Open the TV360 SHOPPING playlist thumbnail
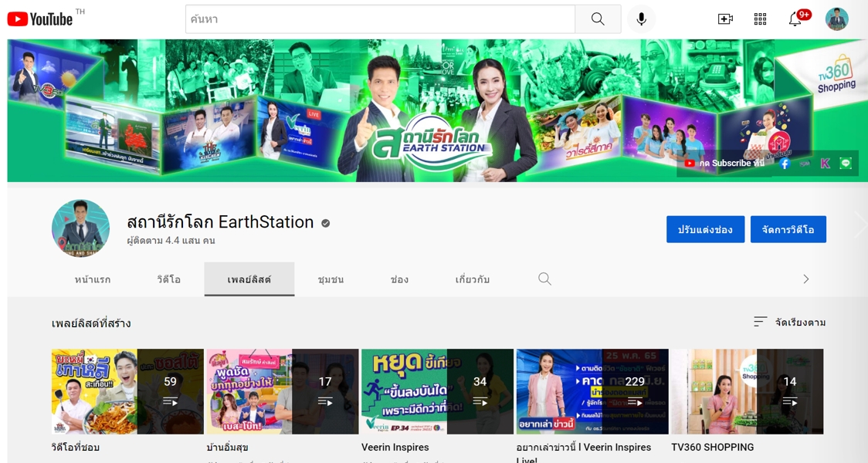868x463 pixels. 748,391
